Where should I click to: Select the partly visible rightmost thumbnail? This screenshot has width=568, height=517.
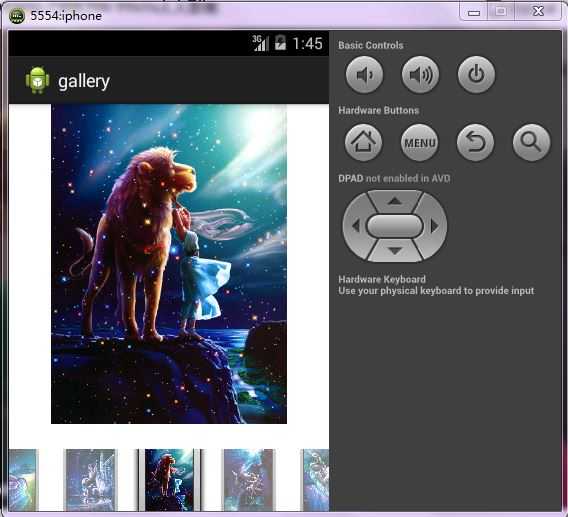pos(316,480)
